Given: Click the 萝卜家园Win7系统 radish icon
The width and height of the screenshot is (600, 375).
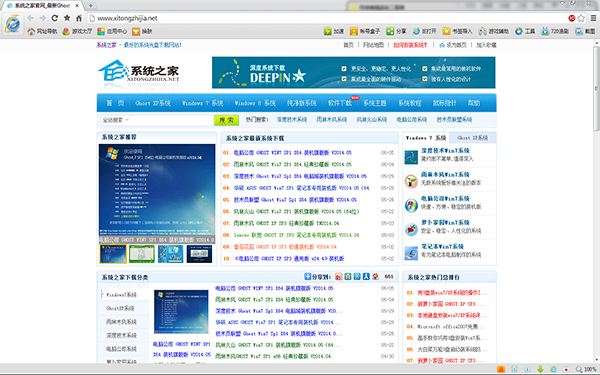Looking at the screenshot, I should (411, 229).
